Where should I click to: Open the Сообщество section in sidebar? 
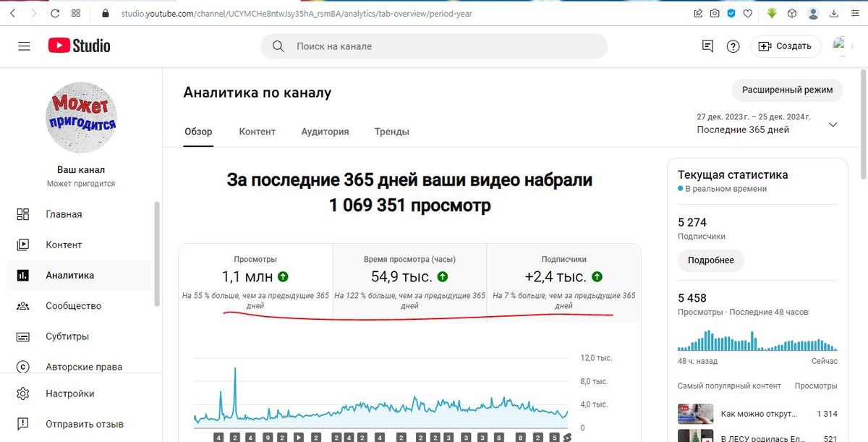[69, 305]
